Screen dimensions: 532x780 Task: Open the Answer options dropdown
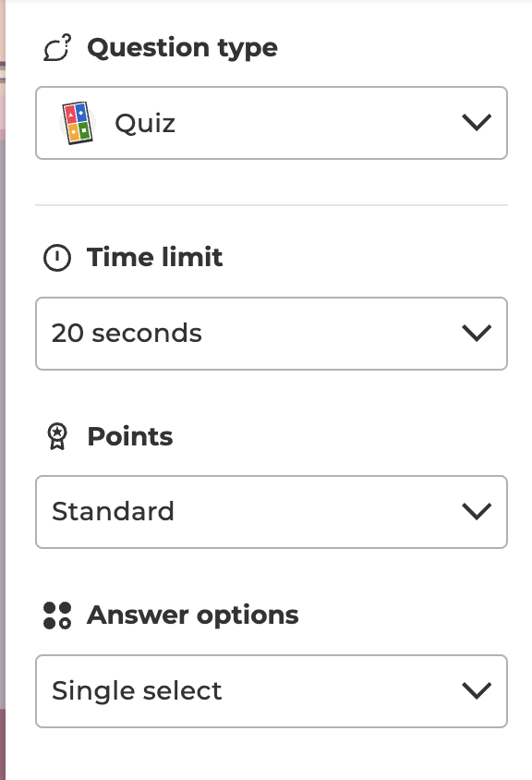point(272,690)
